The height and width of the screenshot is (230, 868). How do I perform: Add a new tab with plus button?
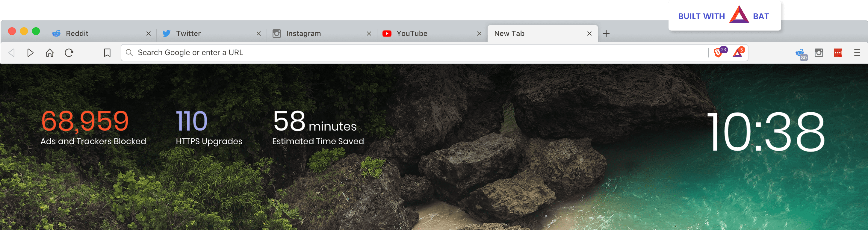point(606,33)
